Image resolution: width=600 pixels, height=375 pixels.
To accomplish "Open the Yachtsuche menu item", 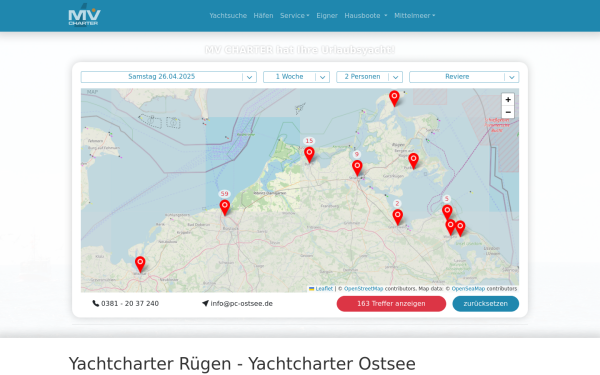I will [228, 16].
